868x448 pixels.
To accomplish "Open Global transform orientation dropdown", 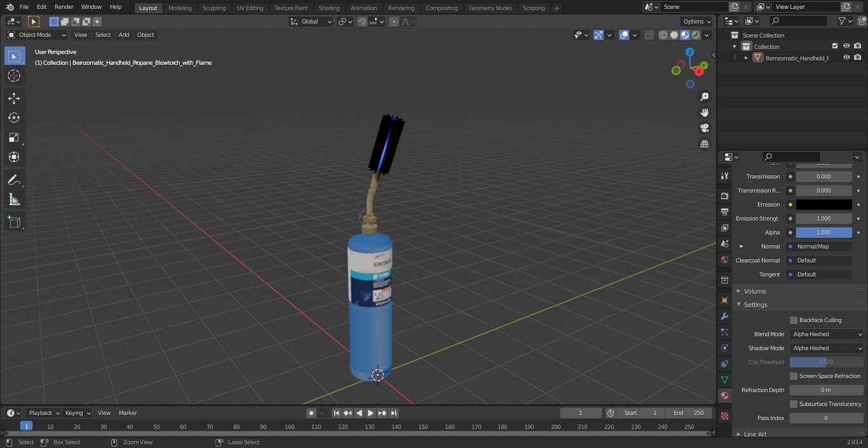I will (x=311, y=22).
